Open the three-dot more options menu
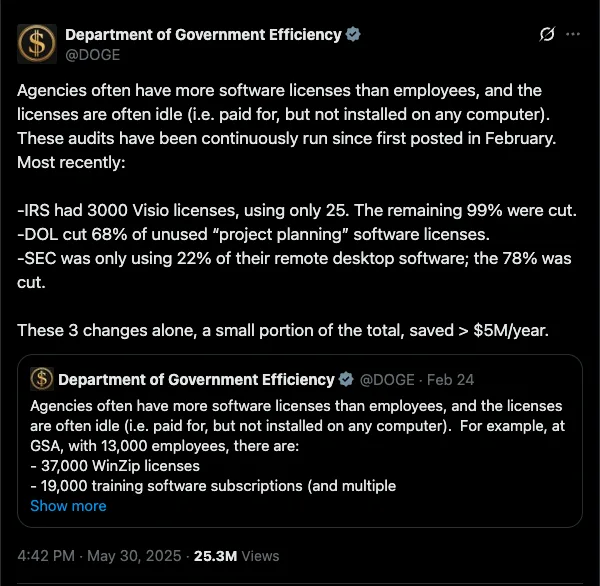Viewport: 600px width, 586px height. pyautogui.click(x=573, y=35)
